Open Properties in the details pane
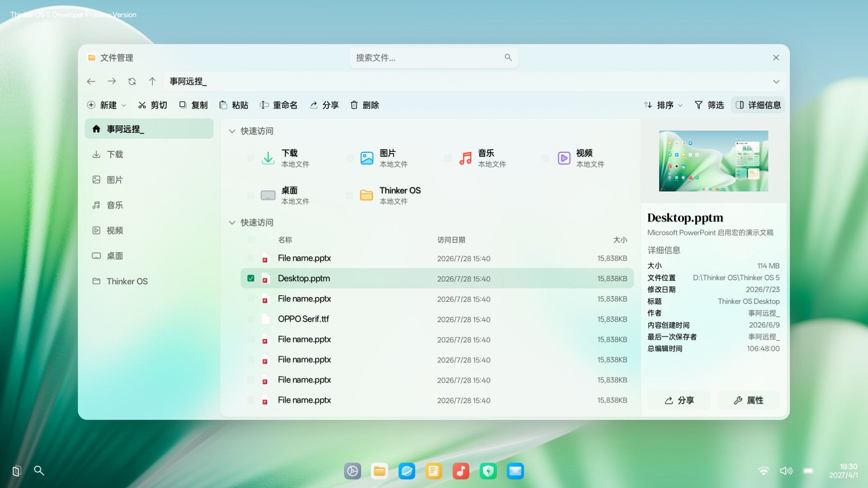Image resolution: width=868 pixels, height=488 pixels. click(749, 400)
